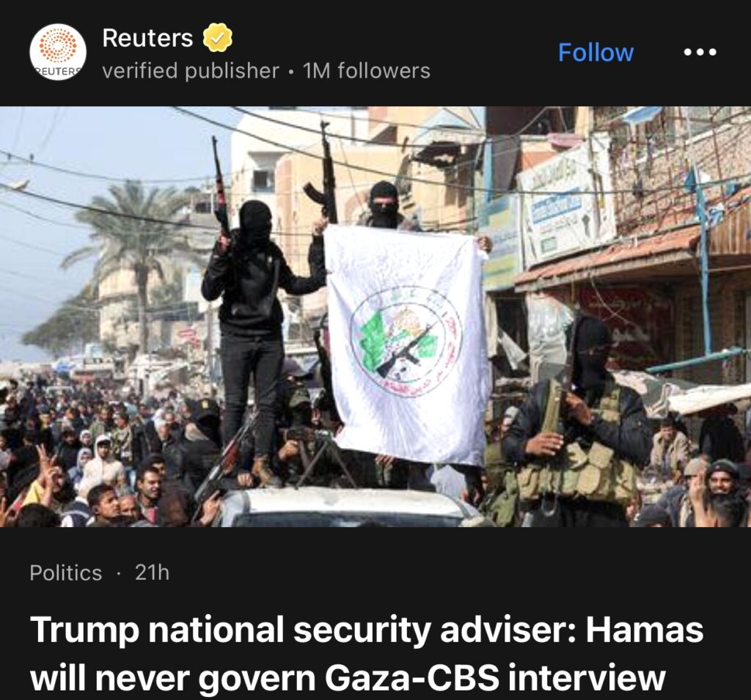Viewport: 751px width, 700px height.
Task: Tap the gold verified badge icon
Action: [x=217, y=37]
